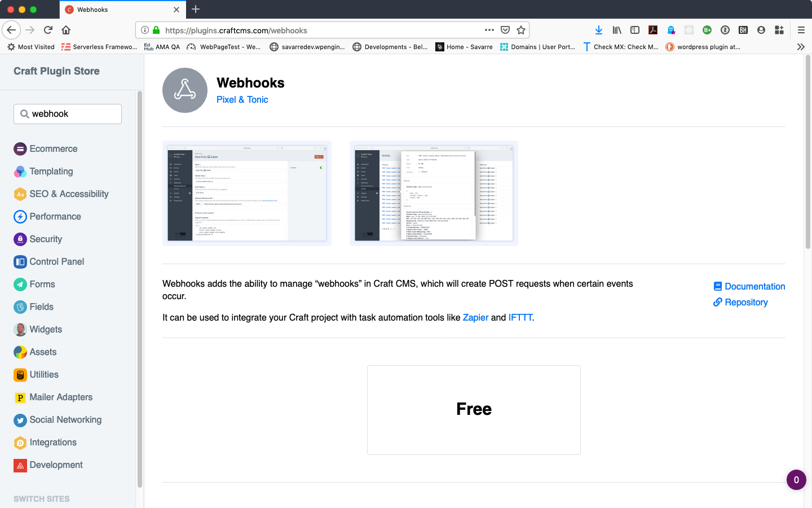Viewport: 812px width, 508px height.
Task: Click the browser Back arrow
Action: point(11,30)
